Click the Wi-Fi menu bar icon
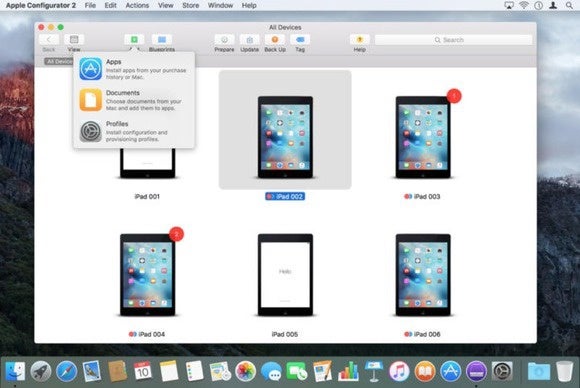 tap(524, 5)
